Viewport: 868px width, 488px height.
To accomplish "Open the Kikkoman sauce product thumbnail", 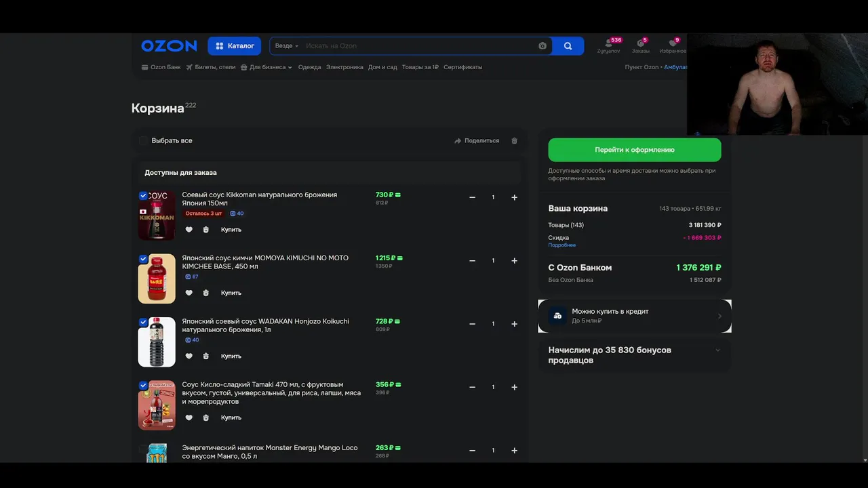I will coord(157,216).
